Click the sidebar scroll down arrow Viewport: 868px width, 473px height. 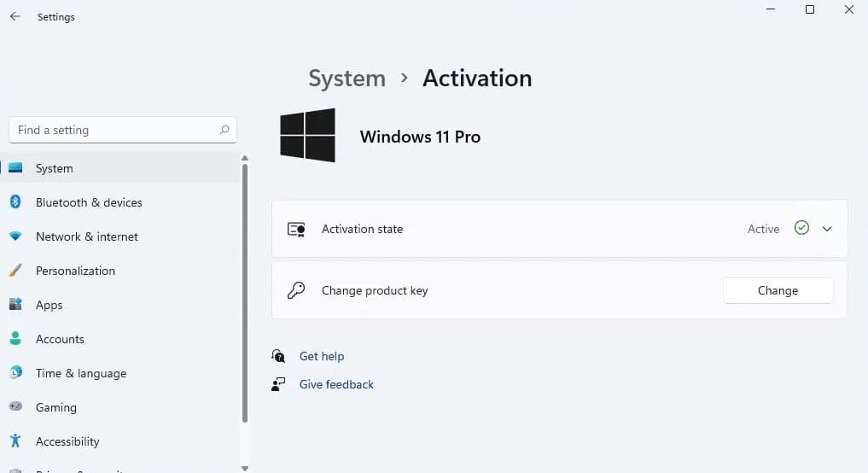tap(245, 468)
